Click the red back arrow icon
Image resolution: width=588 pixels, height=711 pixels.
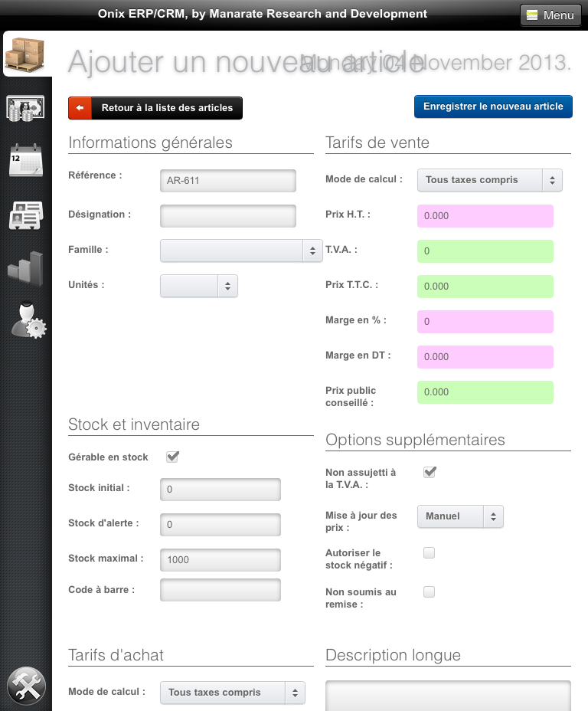[80, 108]
